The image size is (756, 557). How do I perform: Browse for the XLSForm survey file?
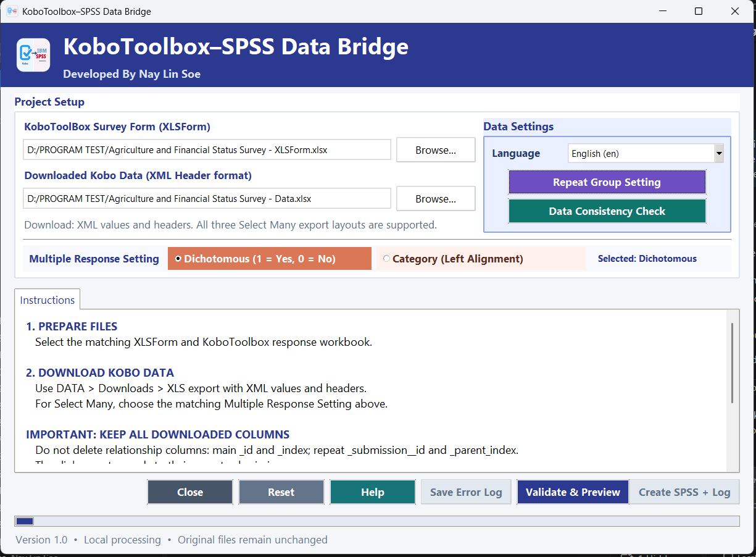click(x=436, y=150)
